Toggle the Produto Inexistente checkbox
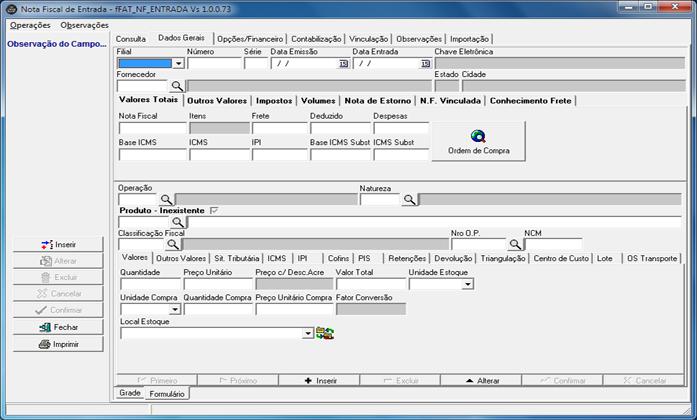Screen dimensions: 697x420 (x=214, y=210)
